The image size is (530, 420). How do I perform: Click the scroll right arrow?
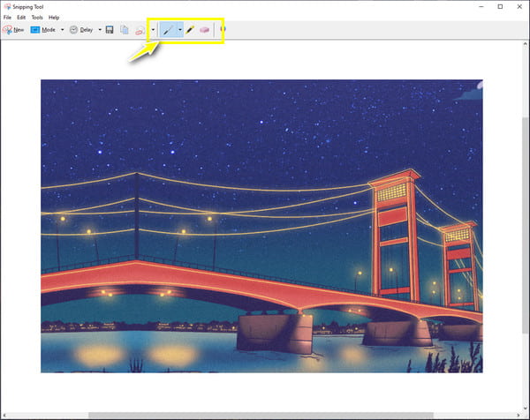click(519, 415)
